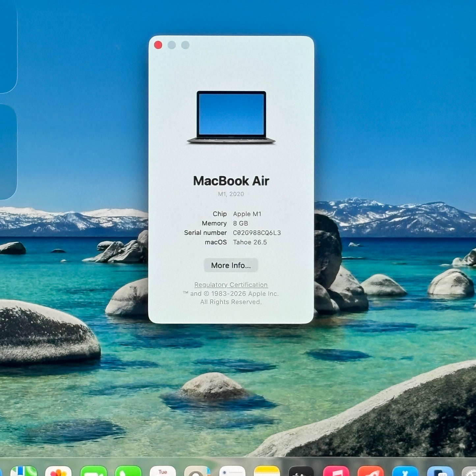Viewport: 476px width, 476px height.
Task: Launch Notes from the Dock
Action: pos(267,471)
